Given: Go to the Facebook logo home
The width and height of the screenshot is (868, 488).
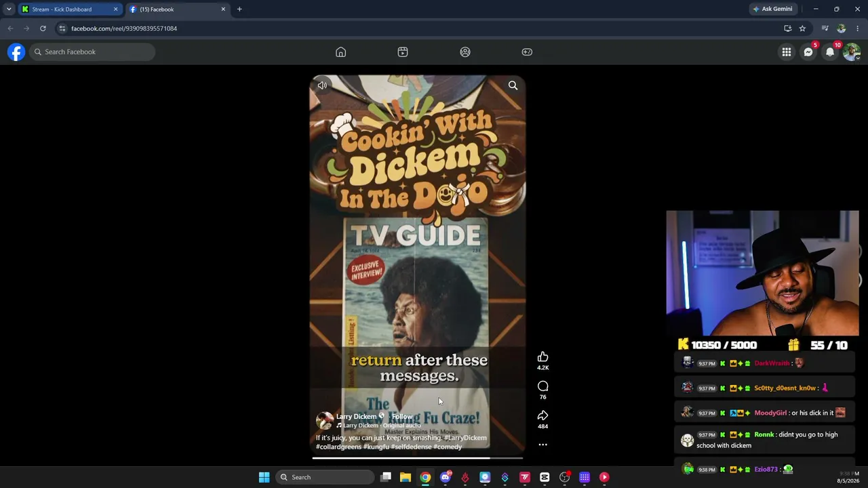Looking at the screenshot, I should (x=16, y=52).
